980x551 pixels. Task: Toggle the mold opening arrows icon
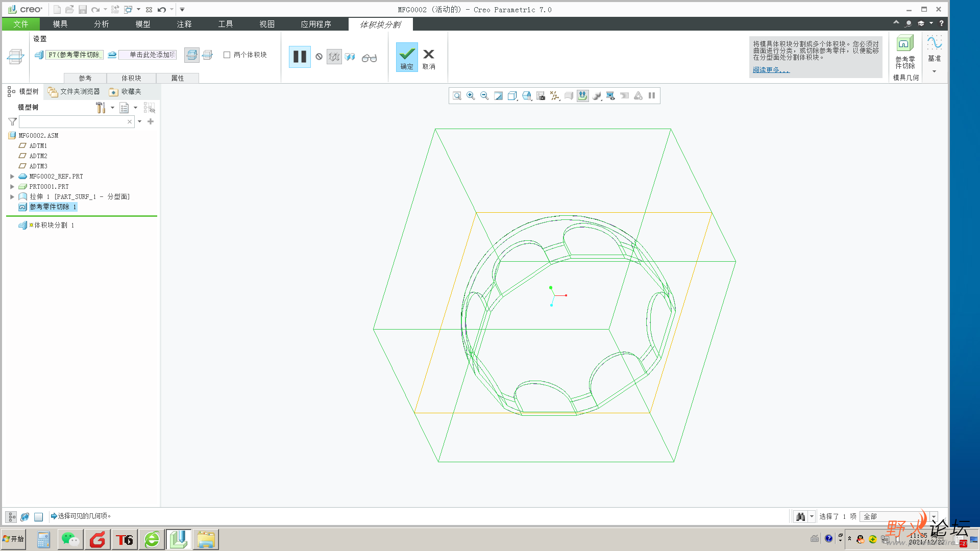coord(582,96)
